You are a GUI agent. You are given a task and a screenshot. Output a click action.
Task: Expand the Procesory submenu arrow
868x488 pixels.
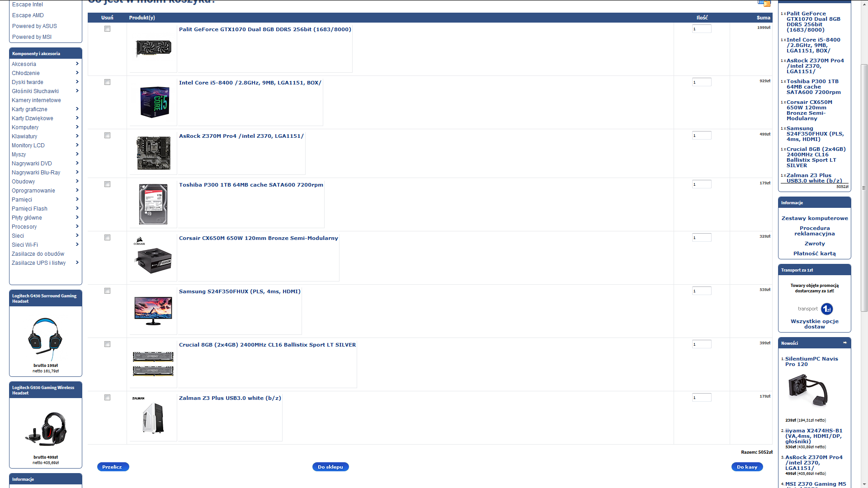coord(77,226)
